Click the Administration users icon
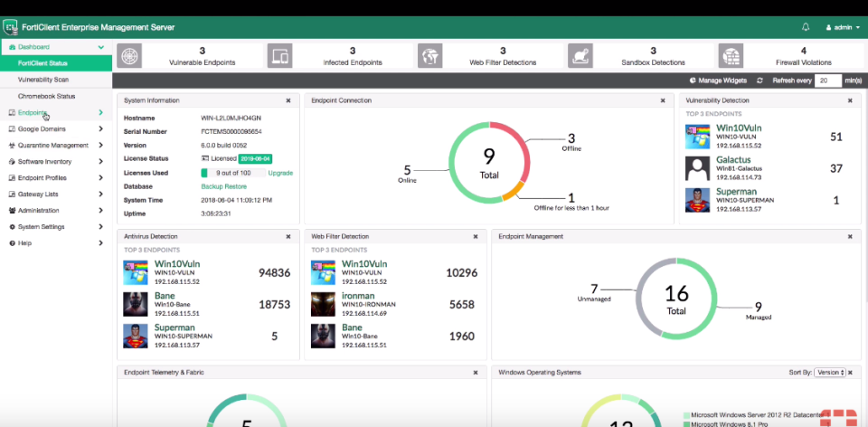Viewport: 868px width, 427px height. (12, 211)
